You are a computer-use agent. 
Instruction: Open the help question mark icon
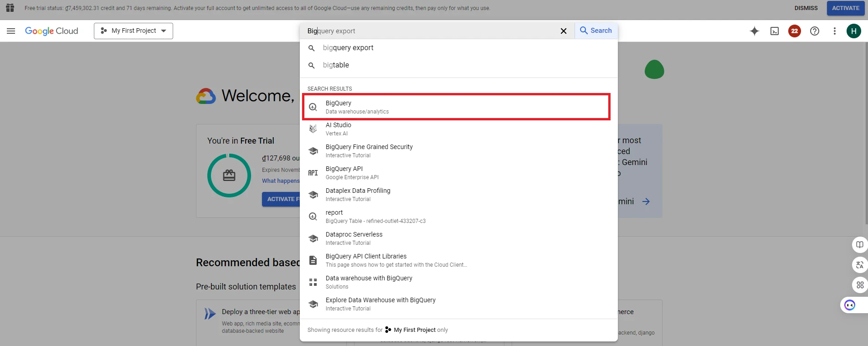(815, 31)
